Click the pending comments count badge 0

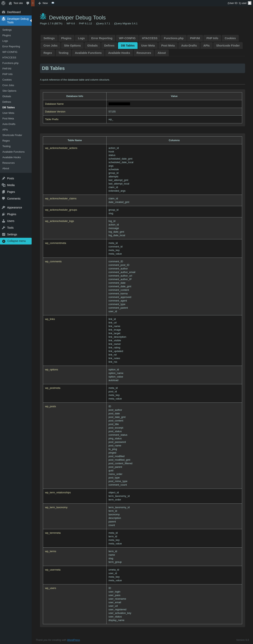(33, 3)
